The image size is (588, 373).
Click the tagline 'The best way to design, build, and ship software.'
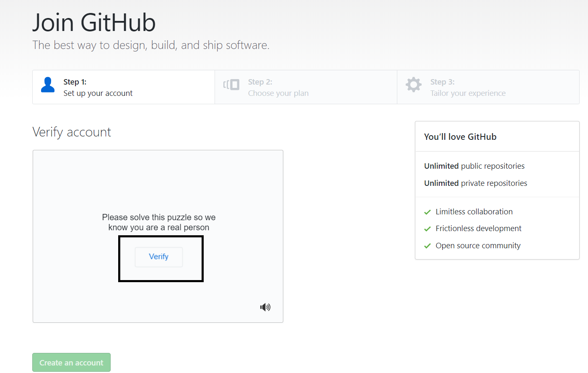(x=151, y=45)
